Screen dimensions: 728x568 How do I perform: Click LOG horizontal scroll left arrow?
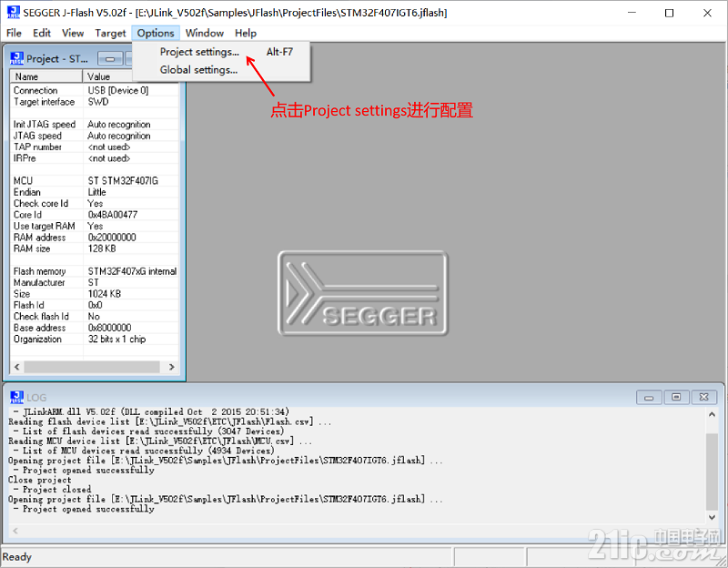[x=15, y=531]
